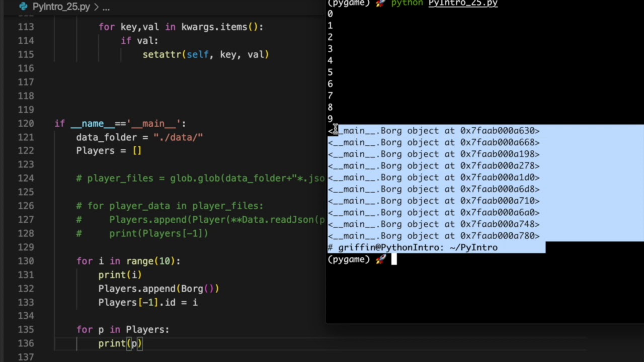This screenshot has height=362, width=644.
Task: Click Borg object at 0x7faab000a198 output
Action: click(x=434, y=154)
